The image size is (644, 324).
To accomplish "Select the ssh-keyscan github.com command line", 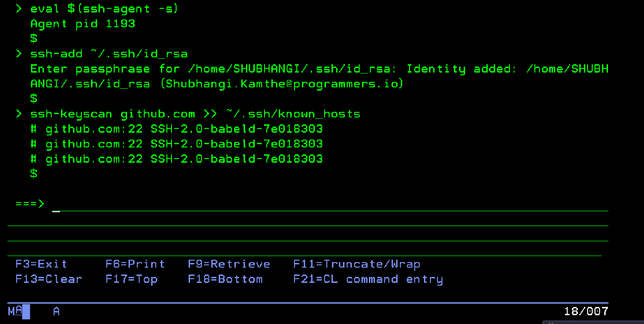I will click(195, 114).
